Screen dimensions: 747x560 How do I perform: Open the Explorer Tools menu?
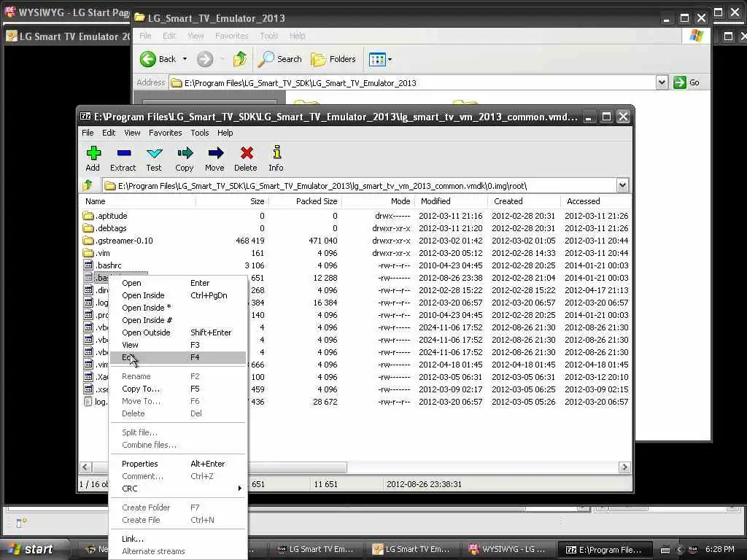[x=268, y=36]
